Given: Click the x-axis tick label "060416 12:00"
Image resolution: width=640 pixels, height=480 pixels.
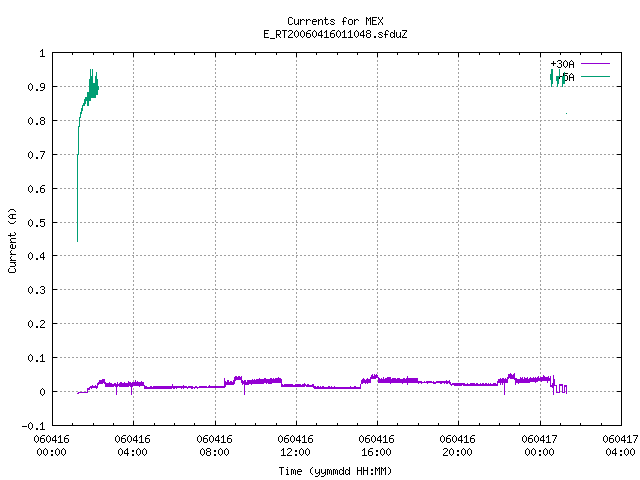Looking at the screenshot, I should coord(295,446).
